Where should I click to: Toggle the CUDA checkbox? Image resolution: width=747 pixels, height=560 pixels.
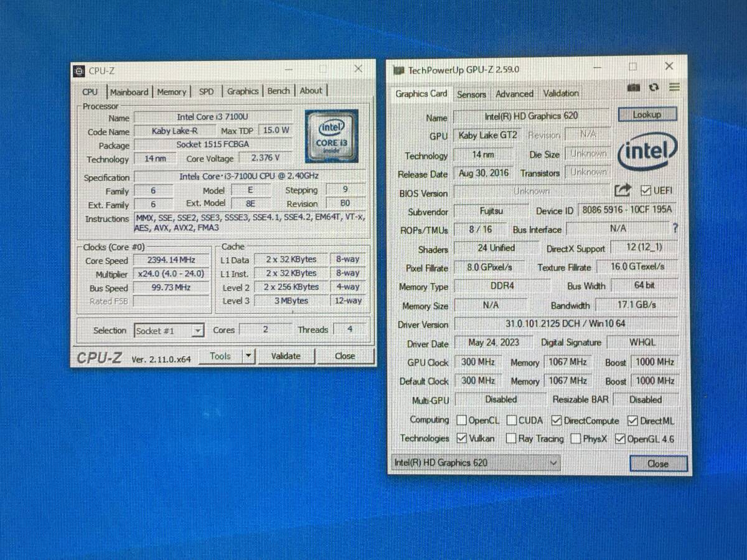pos(511,421)
